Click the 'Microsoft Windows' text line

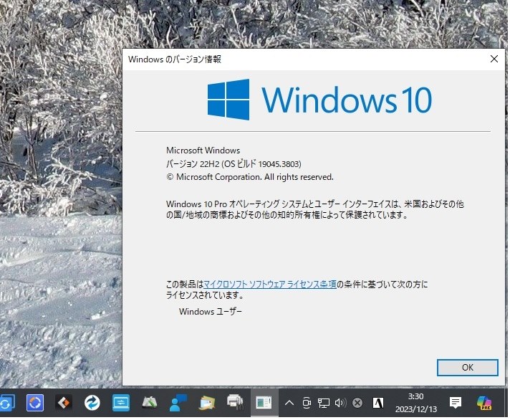click(x=203, y=151)
